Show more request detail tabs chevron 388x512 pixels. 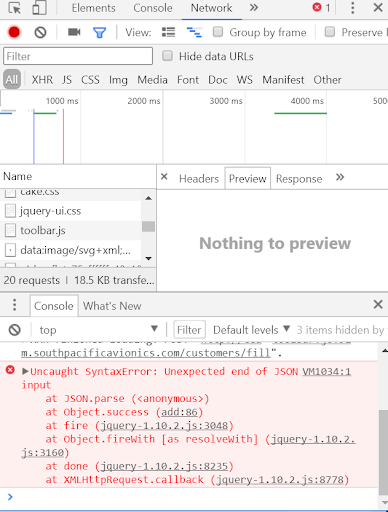340,177
